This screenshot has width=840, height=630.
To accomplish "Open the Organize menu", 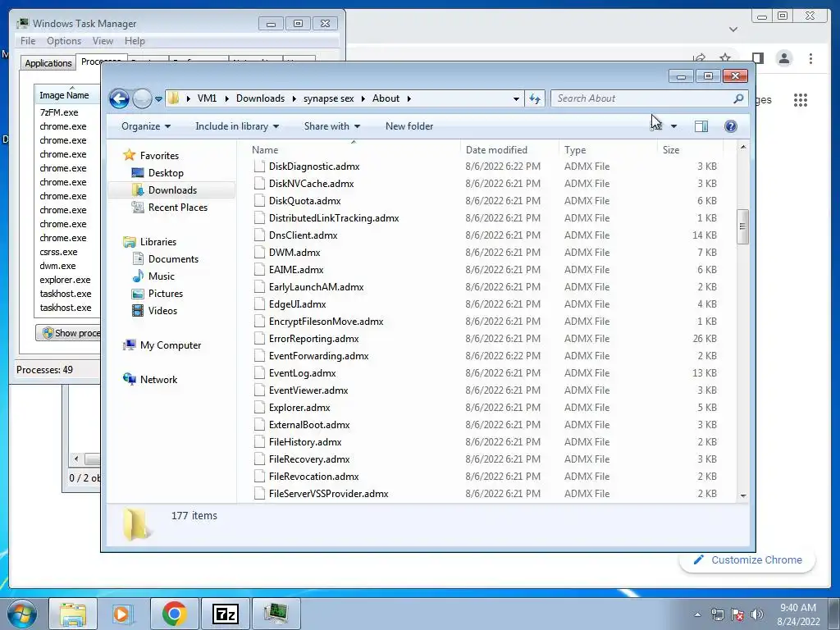I will [146, 126].
